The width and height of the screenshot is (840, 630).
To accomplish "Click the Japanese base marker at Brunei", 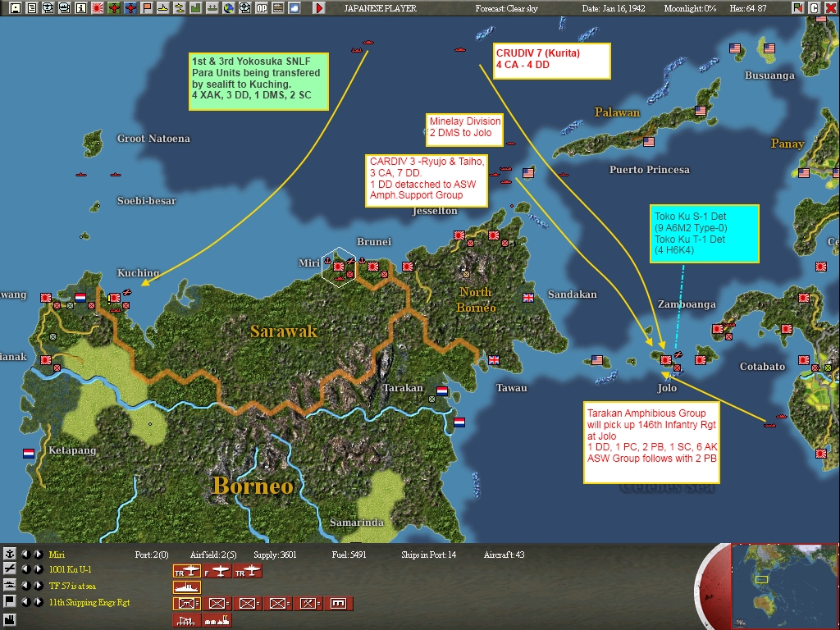I will 373,267.
